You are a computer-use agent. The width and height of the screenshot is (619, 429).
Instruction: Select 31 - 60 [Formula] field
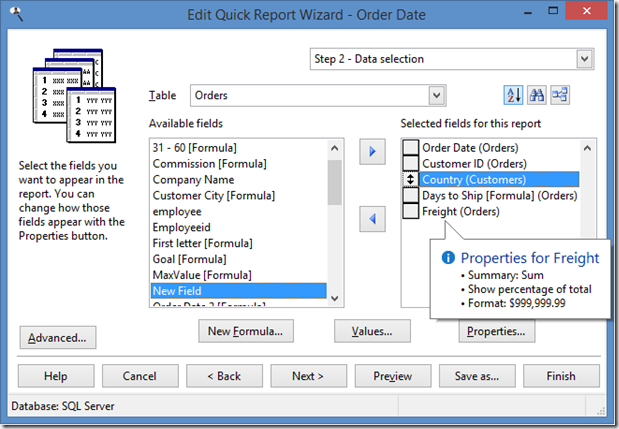click(x=238, y=148)
